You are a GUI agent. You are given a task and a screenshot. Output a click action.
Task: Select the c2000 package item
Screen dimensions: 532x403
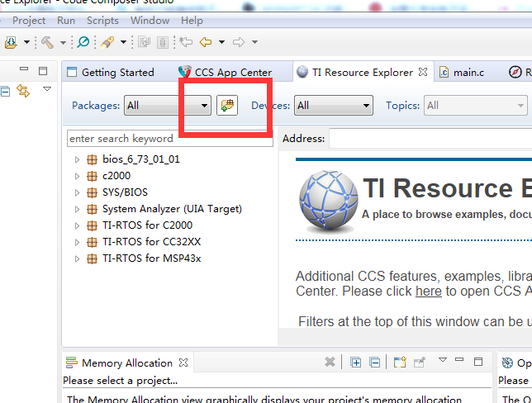click(116, 176)
